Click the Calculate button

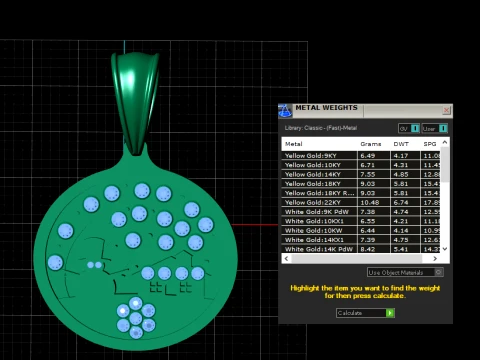(x=365, y=313)
